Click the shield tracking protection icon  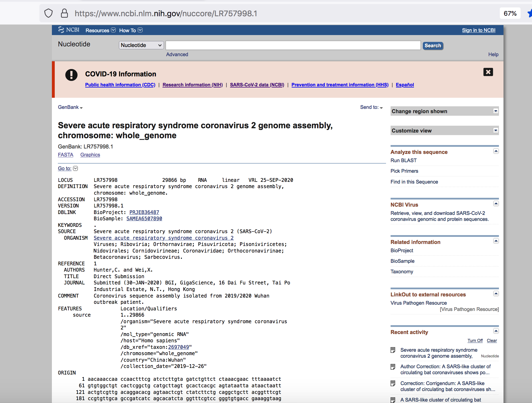[48, 13]
